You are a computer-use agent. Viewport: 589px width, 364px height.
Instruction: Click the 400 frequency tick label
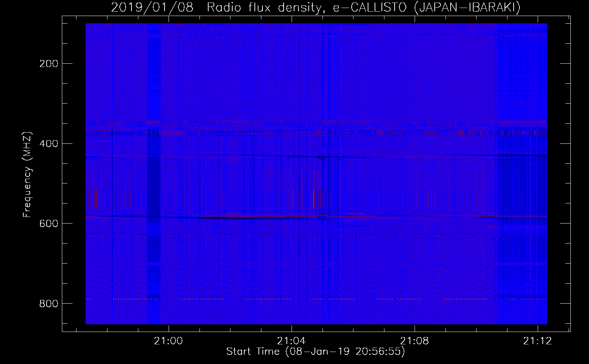[x=48, y=144]
